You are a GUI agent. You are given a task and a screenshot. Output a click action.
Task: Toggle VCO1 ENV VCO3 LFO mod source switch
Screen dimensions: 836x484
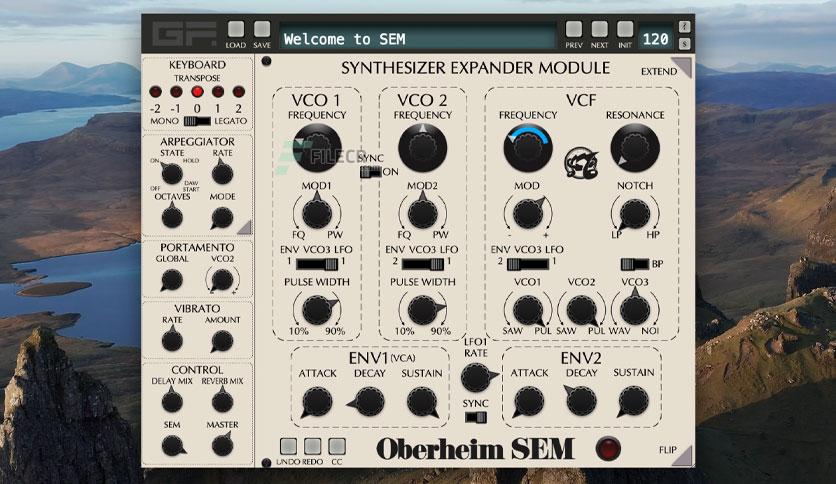[317, 264]
